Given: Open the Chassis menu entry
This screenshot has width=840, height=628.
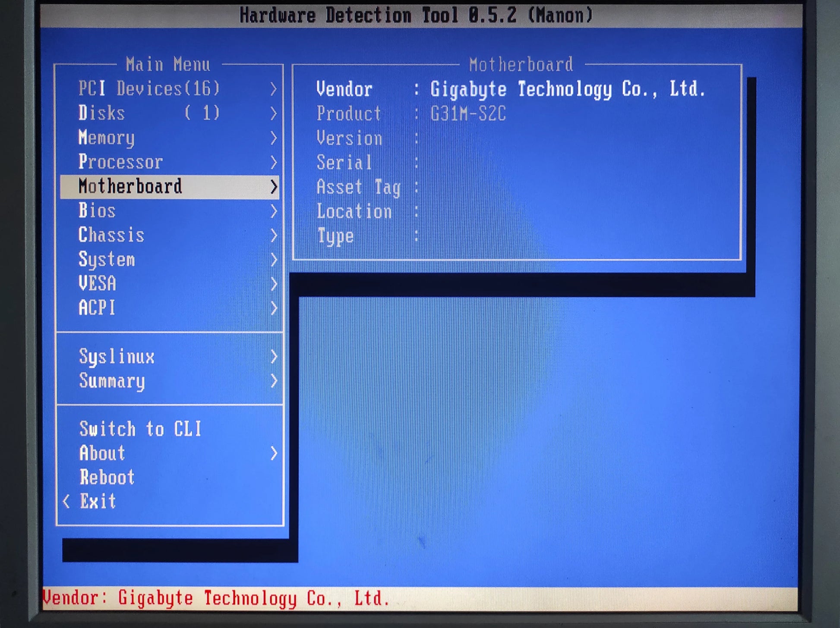Looking at the screenshot, I should [x=170, y=235].
